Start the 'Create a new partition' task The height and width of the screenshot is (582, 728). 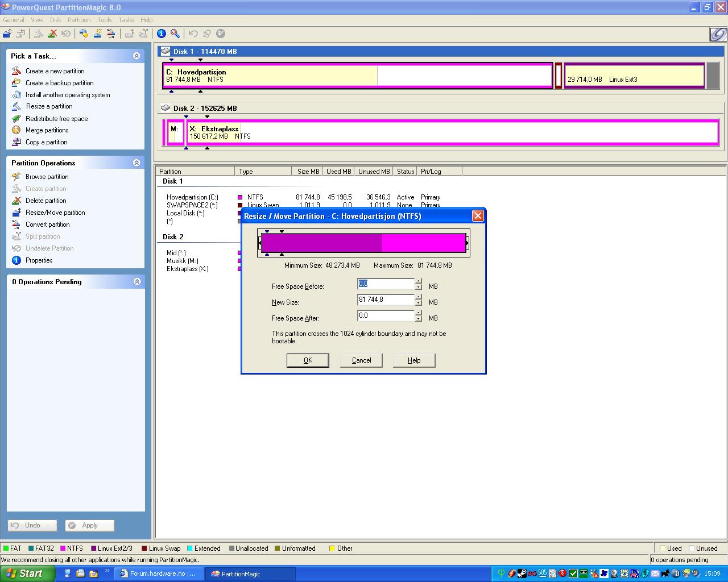[x=55, y=71]
